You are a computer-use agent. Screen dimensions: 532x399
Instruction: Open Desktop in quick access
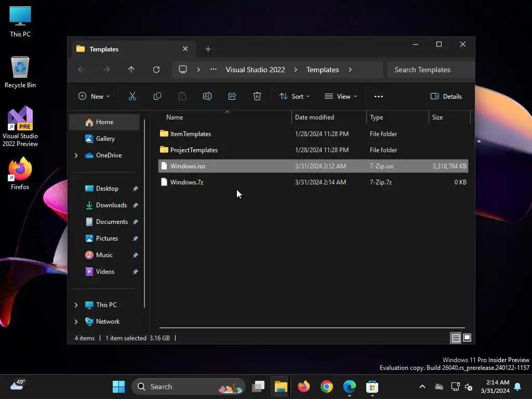pyautogui.click(x=104, y=189)
